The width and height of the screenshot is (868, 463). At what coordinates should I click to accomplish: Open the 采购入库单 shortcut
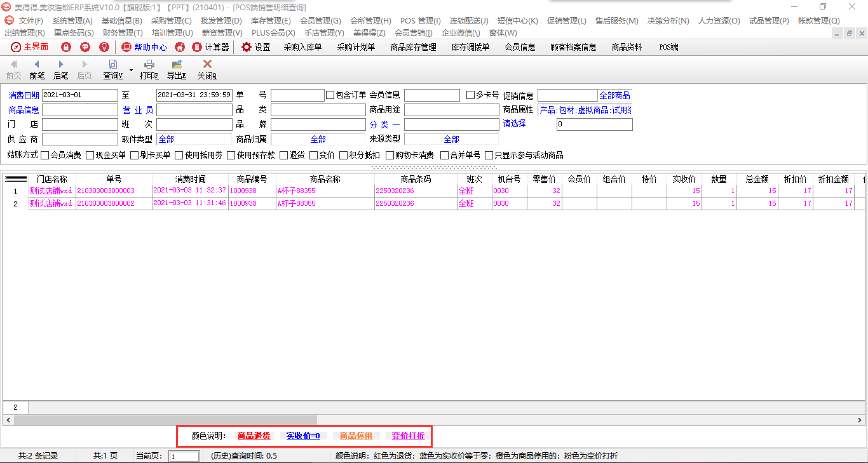(302, 47)
